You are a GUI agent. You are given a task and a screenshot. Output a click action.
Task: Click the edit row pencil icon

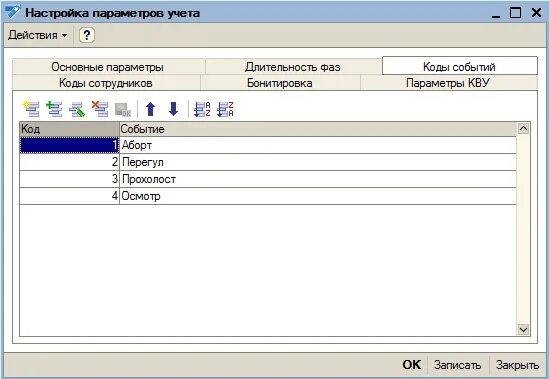[77, 109]
